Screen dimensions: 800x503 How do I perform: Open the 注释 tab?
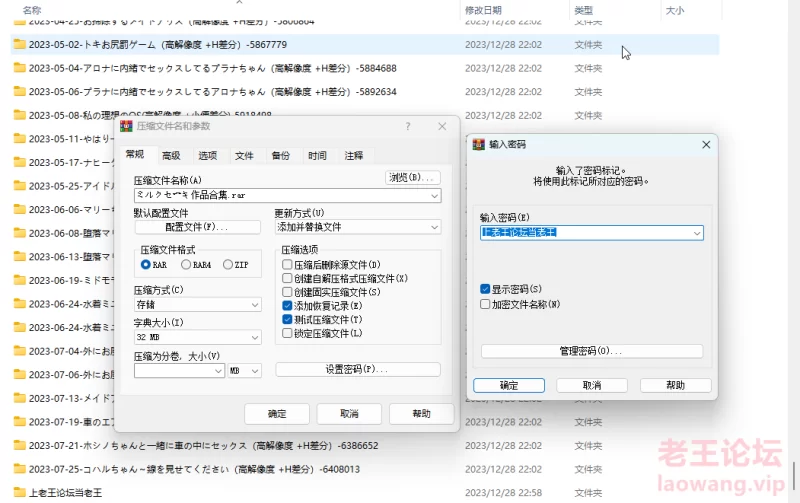pos(354,156)
